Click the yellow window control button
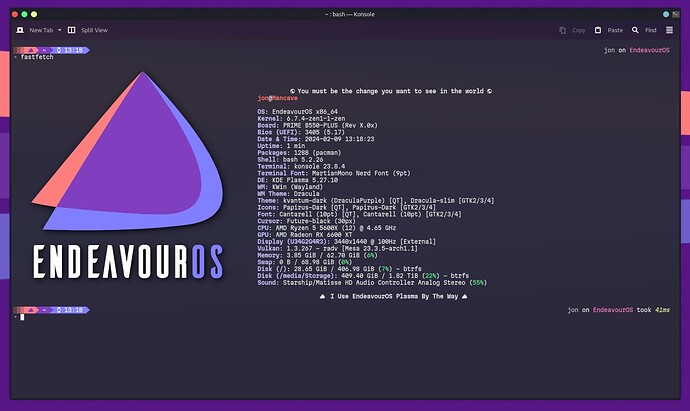This screenshot has width=690, height=411. pyautogui.click(x=34, y=14)
